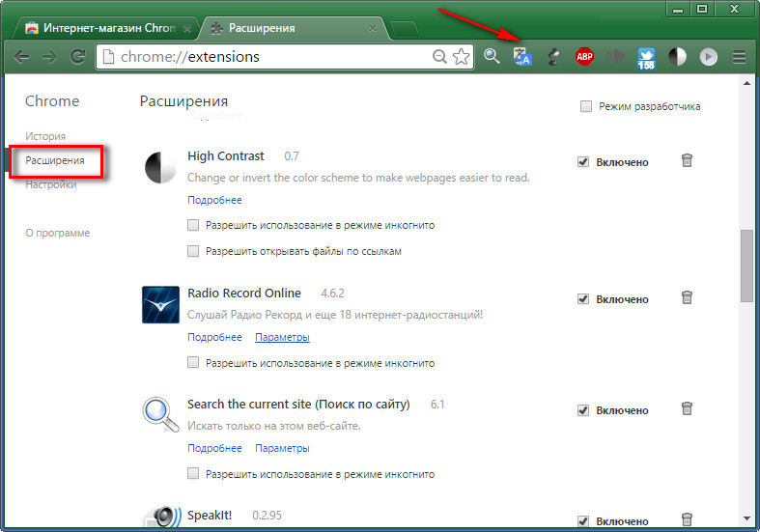Viewport: 760px width, 532px height.
Task: Switch to the Интернет-магазин Chrome tab
Action: [104, 28]
